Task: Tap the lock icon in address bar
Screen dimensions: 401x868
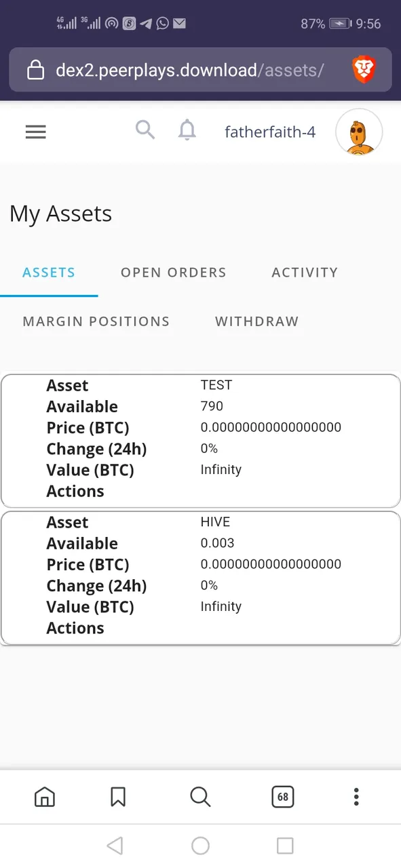Action: [x=35, y=70]
